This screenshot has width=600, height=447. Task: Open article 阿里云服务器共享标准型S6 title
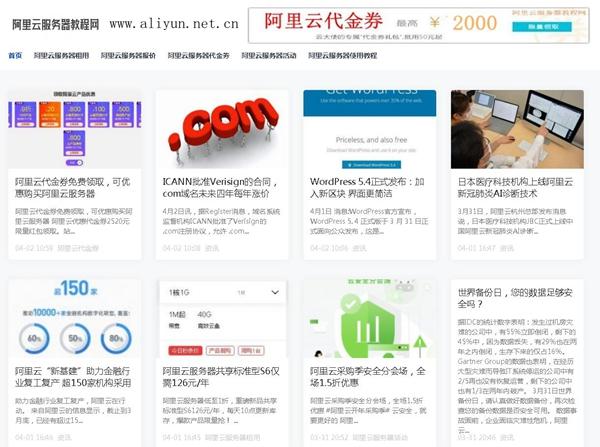[221, 377]
